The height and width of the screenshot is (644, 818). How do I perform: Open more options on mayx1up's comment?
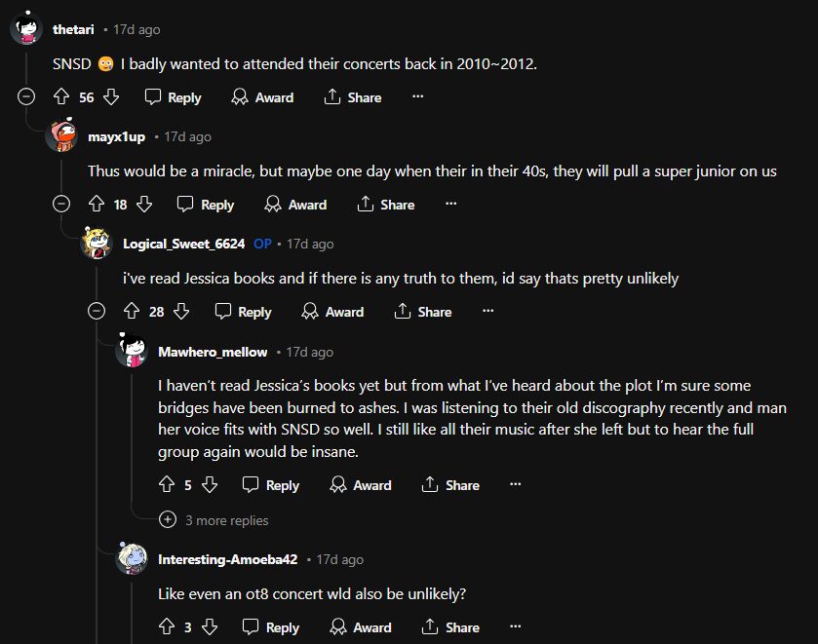[450, 205]
